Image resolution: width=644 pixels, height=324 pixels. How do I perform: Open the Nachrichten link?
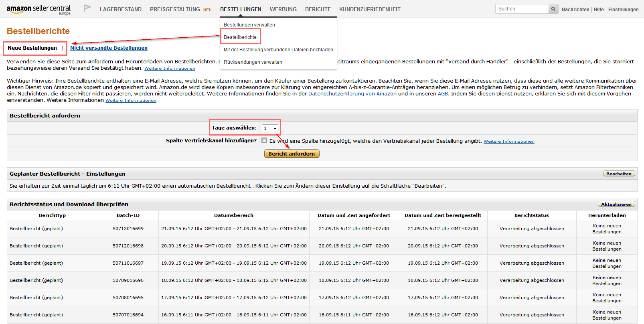tap(575, 10)
